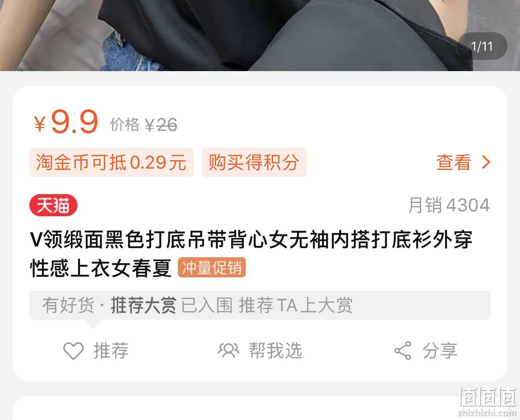Select 帮我选 text label

275,351
